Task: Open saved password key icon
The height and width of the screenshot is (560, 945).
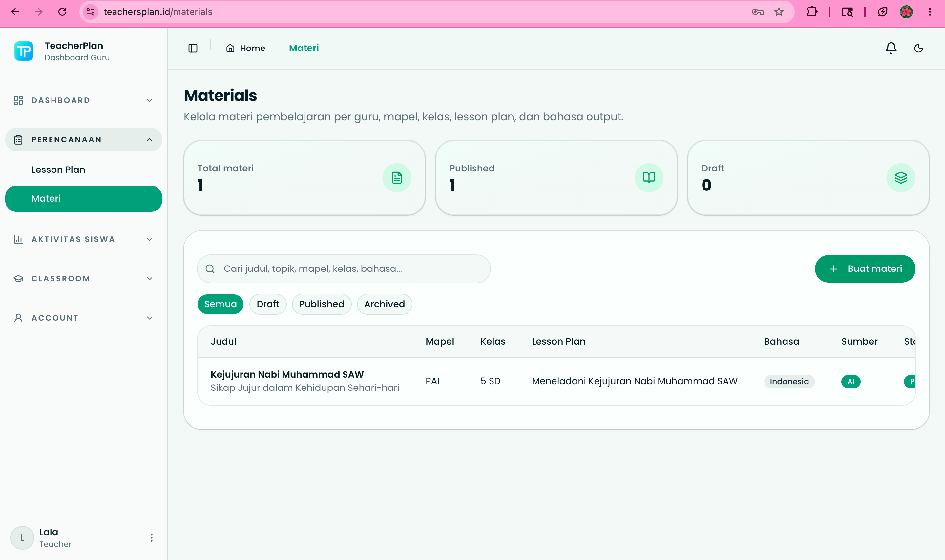Action: 758,12
